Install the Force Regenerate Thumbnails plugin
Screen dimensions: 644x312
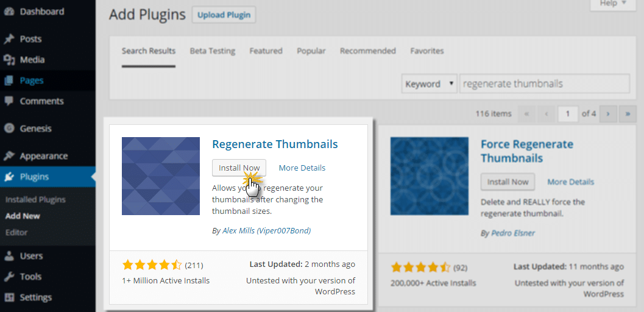coord(508,182)
